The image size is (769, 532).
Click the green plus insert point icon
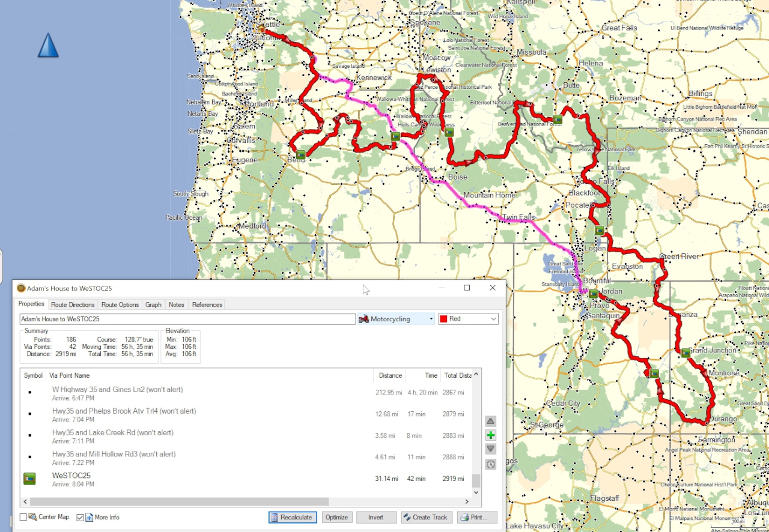(491, 435)
